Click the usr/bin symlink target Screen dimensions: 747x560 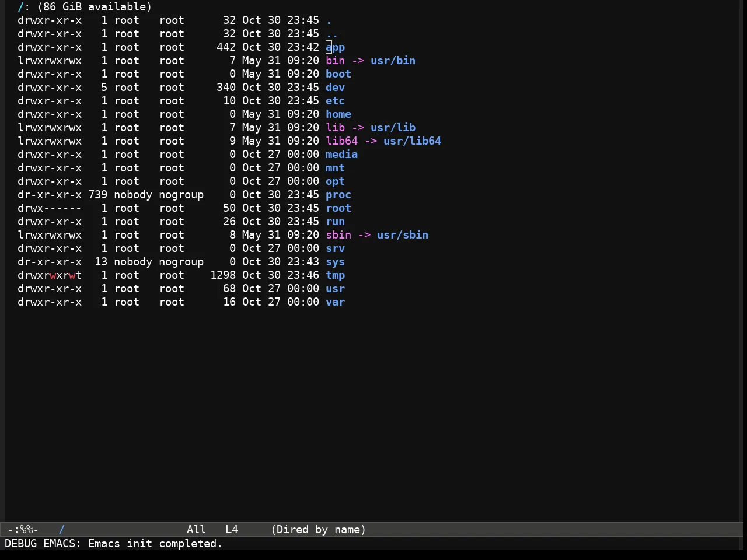393,61
